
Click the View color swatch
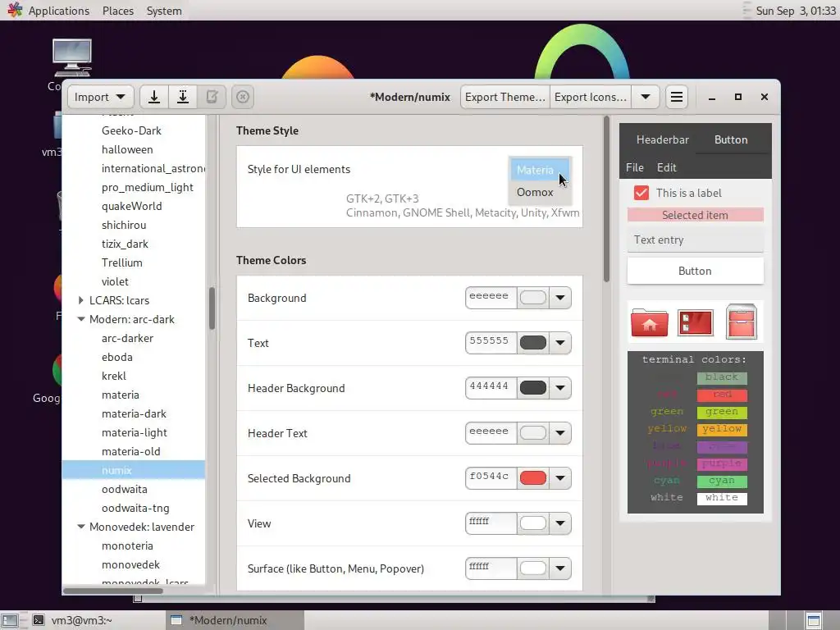[533, 523]
